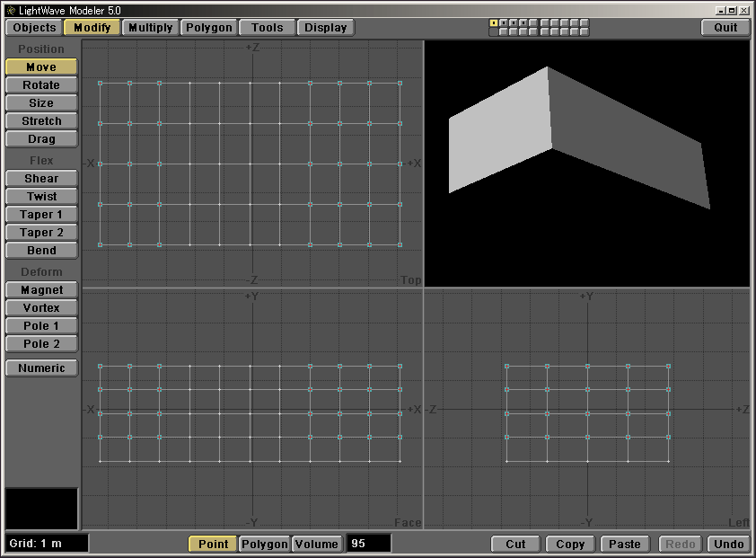
Task: Toggle the third foreground layer button
Action: point(514,23)
